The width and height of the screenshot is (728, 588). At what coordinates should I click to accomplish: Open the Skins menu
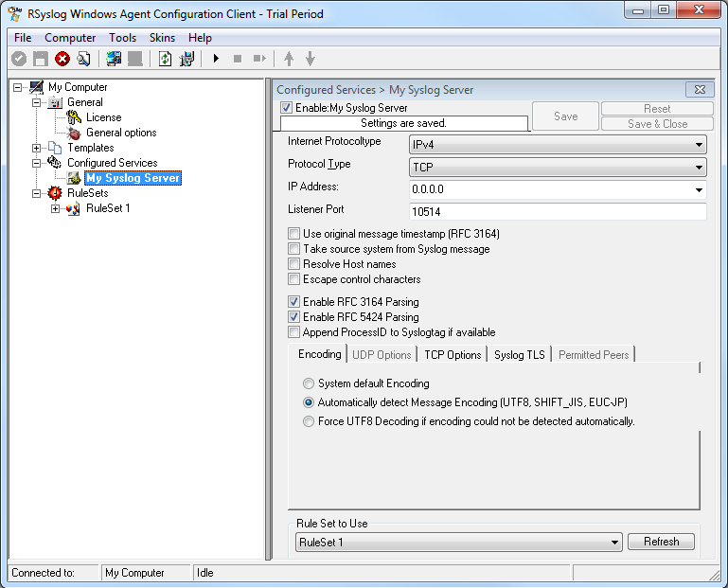pyautogui.click(x=162, y=38)
